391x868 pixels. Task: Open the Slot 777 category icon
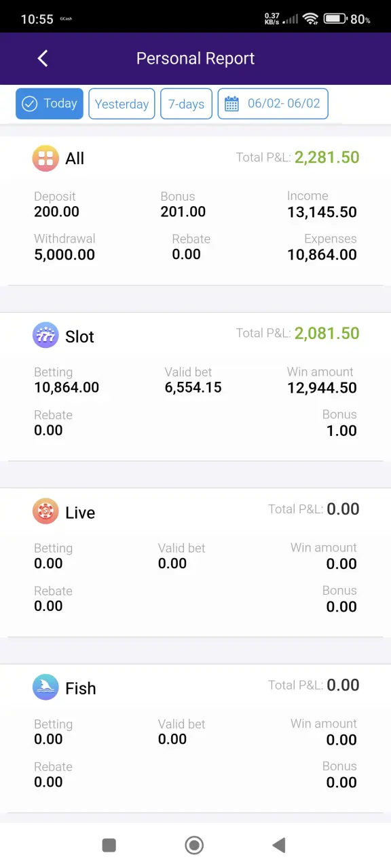click(45, 335)
